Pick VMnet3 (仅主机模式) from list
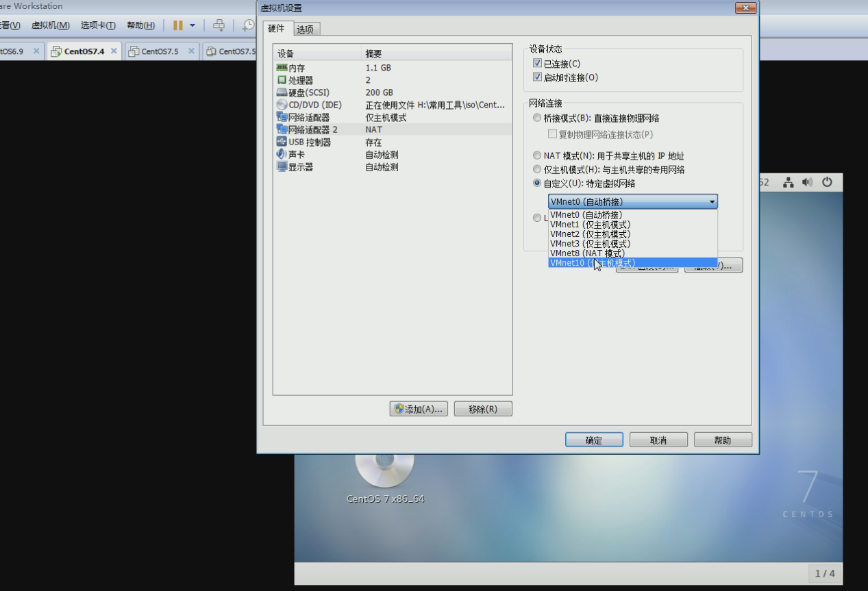868x591 pixels. tap(632, 243)
